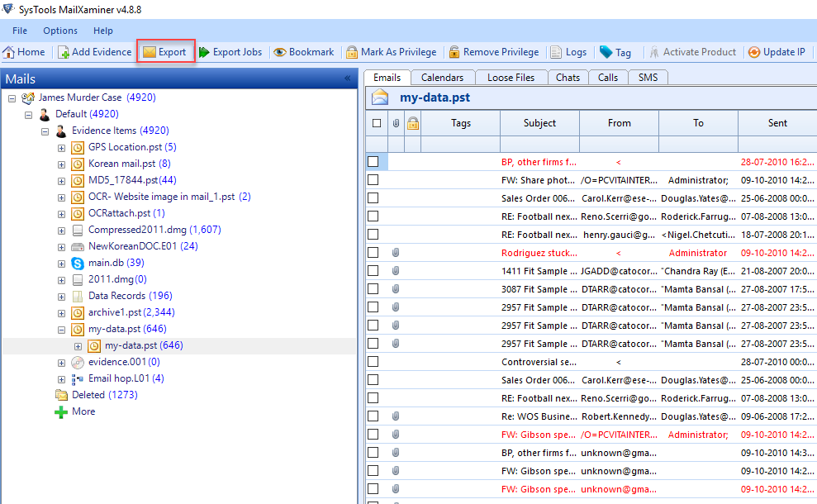The image size is (817, 504).
Task: Switch to the Calendars tab
Action: coord(442,78)
